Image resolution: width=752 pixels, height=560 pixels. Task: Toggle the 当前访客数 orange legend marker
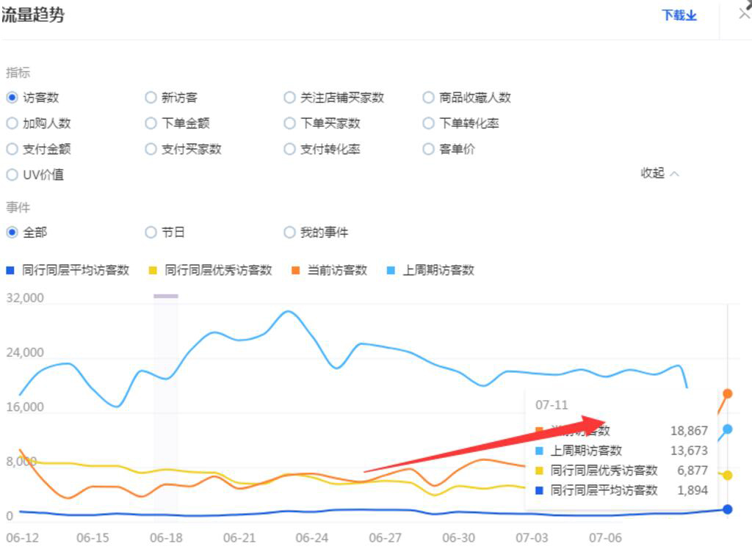click(295, 270)
